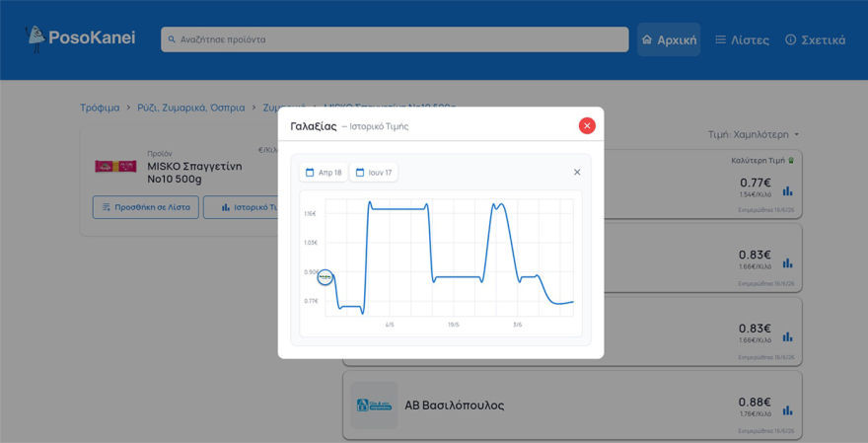Click the ΑΒ Βασιλόπουλος store logo
868x443 pixels.
[x=374, y=406]
